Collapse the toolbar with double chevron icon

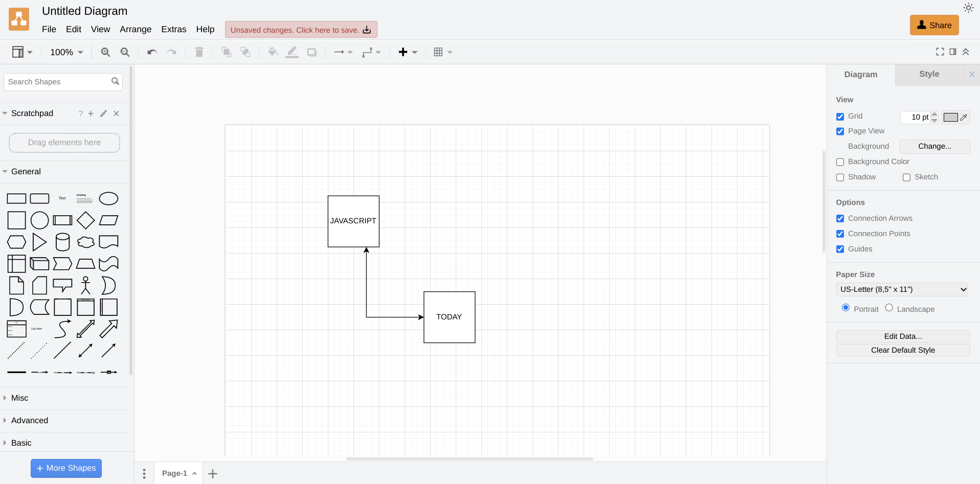[x=966, y=52]
